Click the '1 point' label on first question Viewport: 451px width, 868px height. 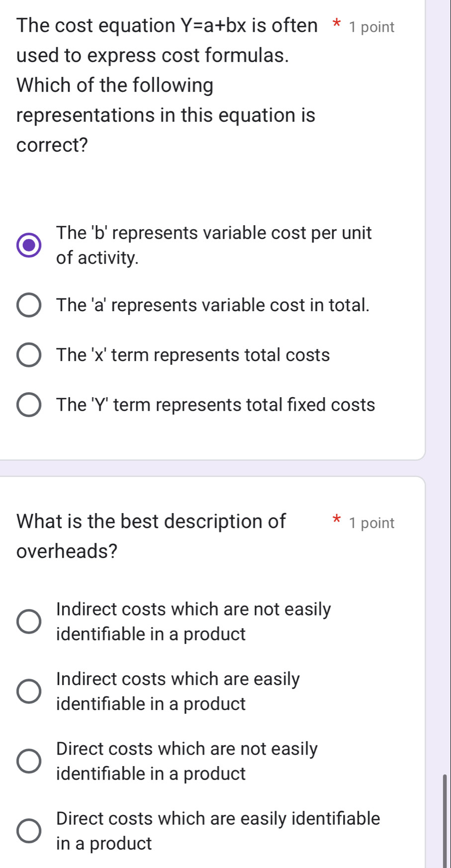[371, 27]
